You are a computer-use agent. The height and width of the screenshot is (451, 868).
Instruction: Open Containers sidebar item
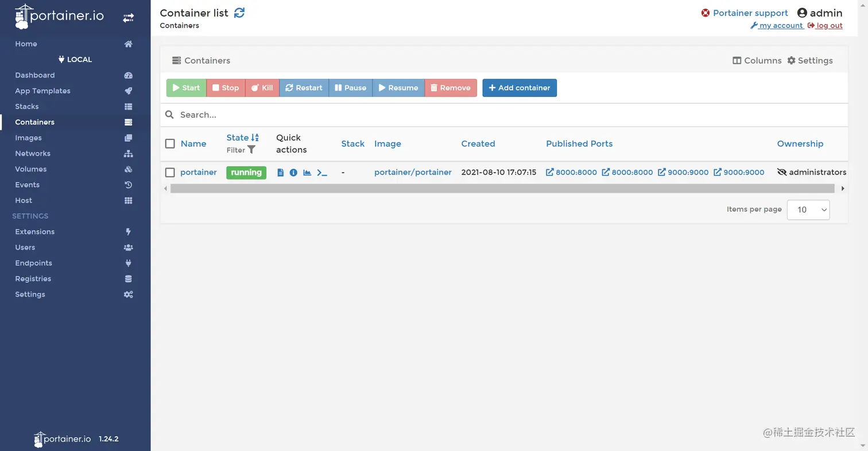[x=75, y=122]
